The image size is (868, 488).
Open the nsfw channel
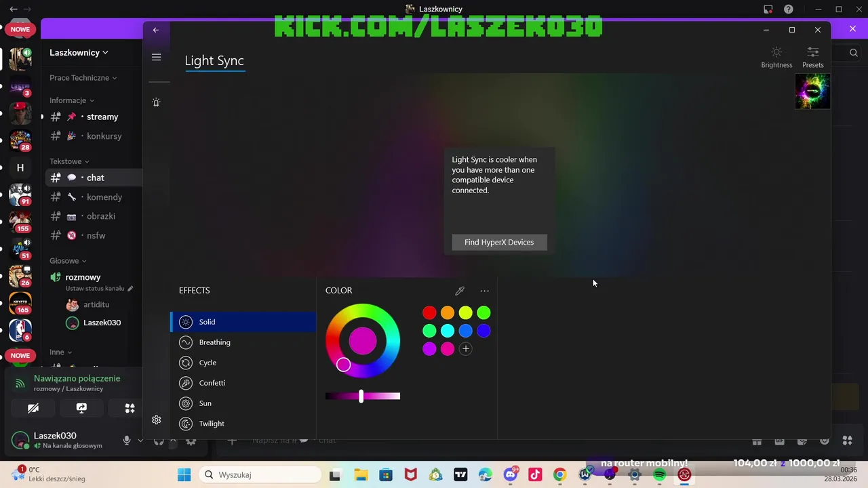94,235
